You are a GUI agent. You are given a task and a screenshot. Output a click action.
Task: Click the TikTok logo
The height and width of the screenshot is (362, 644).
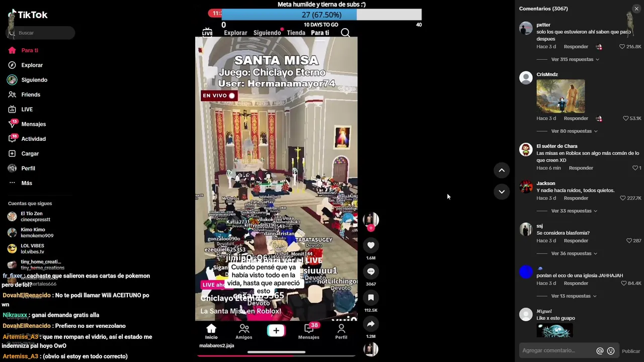[x=28, y=15]
